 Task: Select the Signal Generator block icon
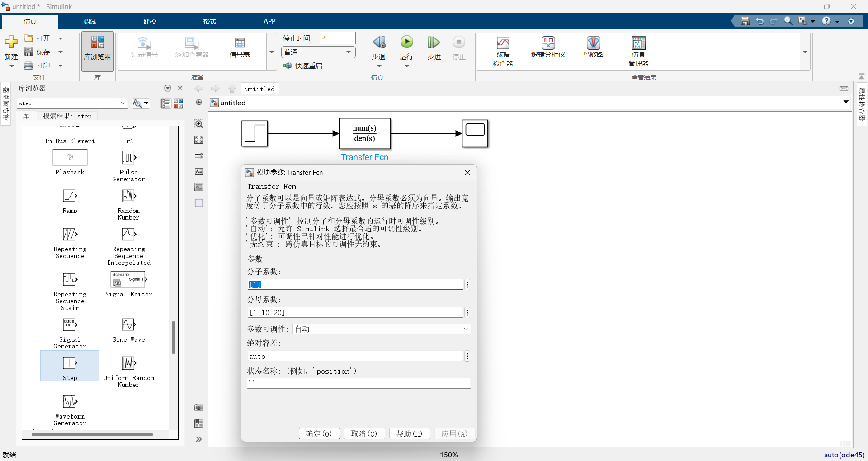pyautogui.click(x=70, y=325)
